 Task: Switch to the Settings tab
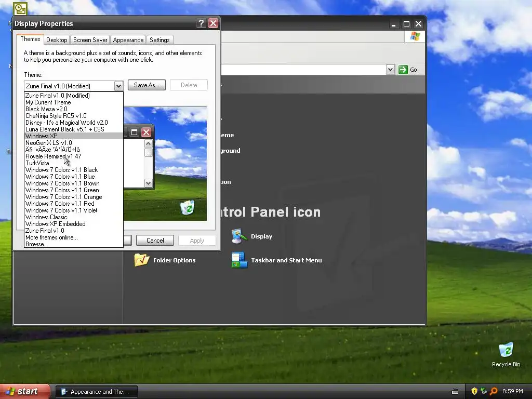(x=159, y=40)
